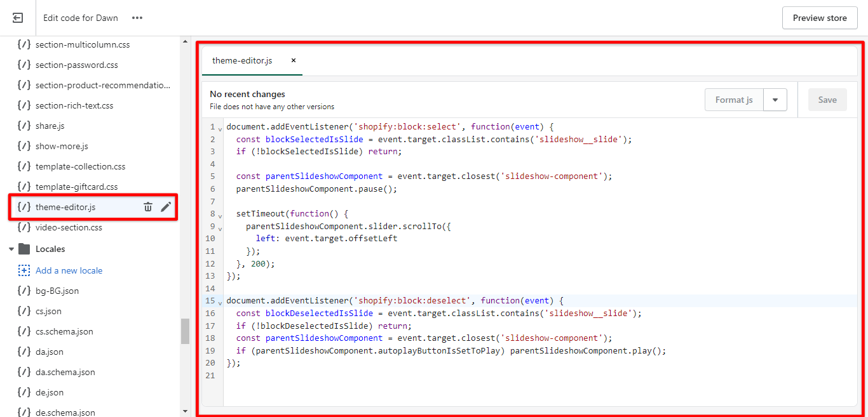Open template-collection.css file
Image resolution: width=868 pixels, height=417 pixels.
[x=81, y=166]
